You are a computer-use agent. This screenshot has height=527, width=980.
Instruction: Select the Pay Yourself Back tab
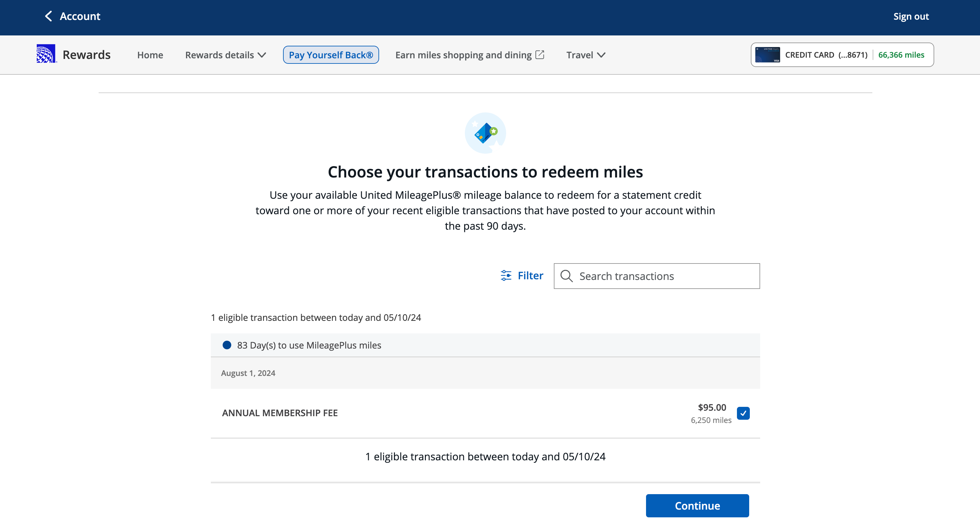[x=331, y=55]
